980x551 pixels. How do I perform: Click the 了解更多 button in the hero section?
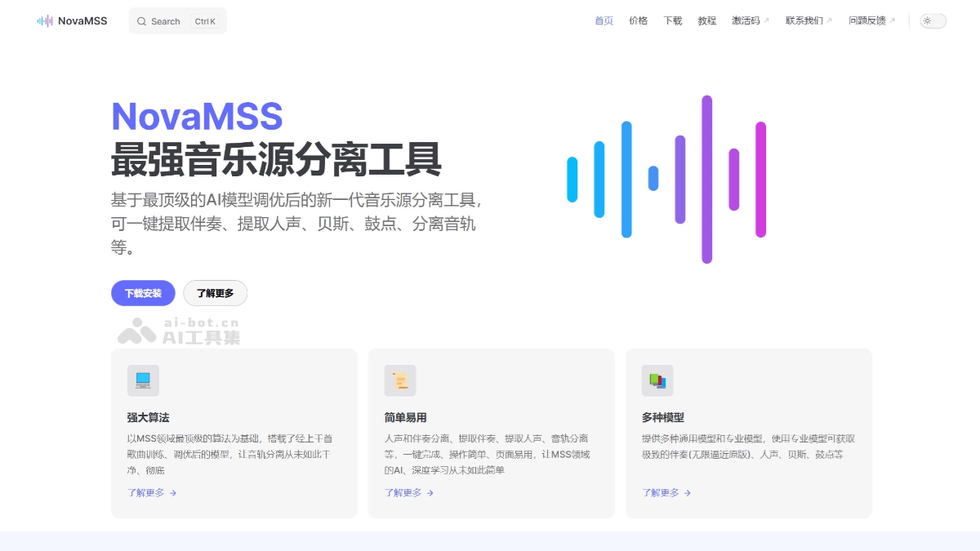(215, 293)
